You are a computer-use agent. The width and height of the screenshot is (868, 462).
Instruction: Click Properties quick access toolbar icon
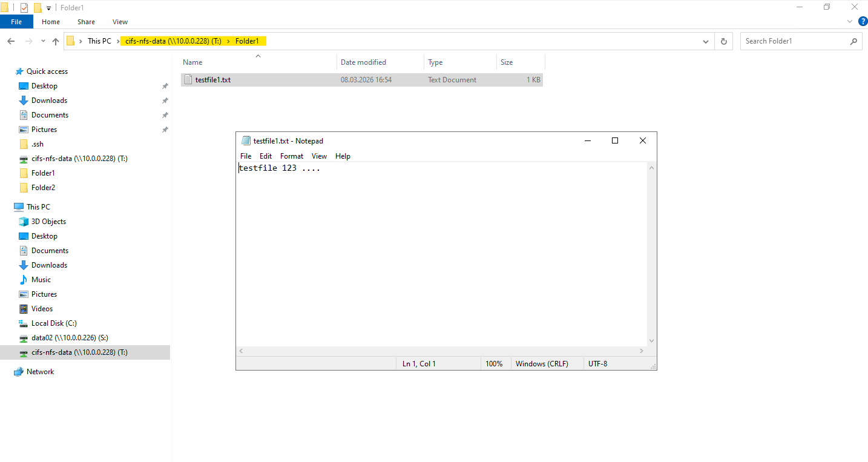(24, 8)
